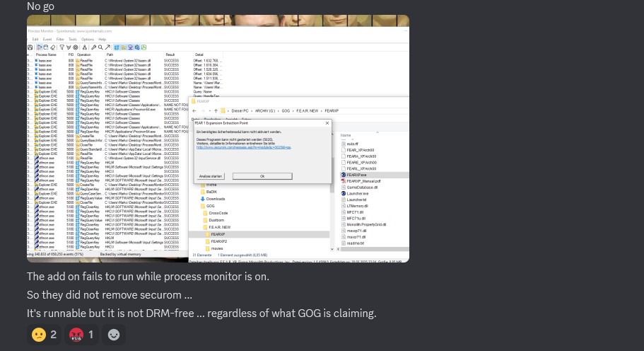644x351 pixels.
Task: Select GOG in Explorer breadcrumb
Action: coord(286,111)
